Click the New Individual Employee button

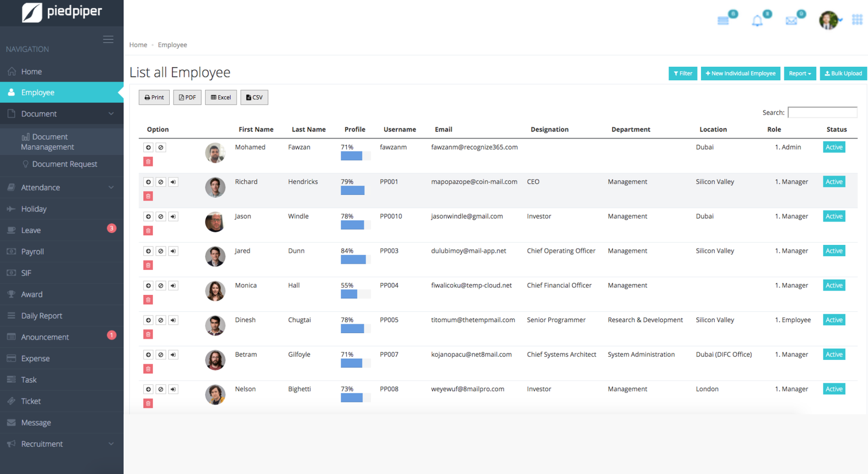coord(741,74)
